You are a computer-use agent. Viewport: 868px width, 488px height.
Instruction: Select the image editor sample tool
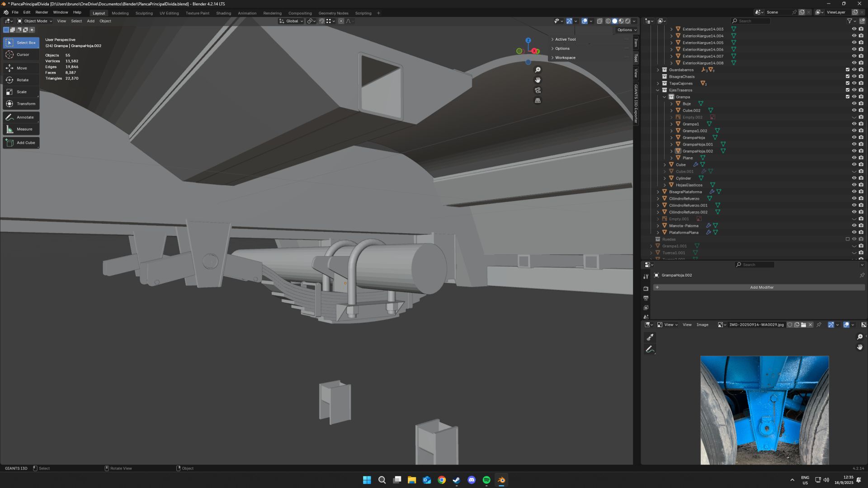coord(650,338)
